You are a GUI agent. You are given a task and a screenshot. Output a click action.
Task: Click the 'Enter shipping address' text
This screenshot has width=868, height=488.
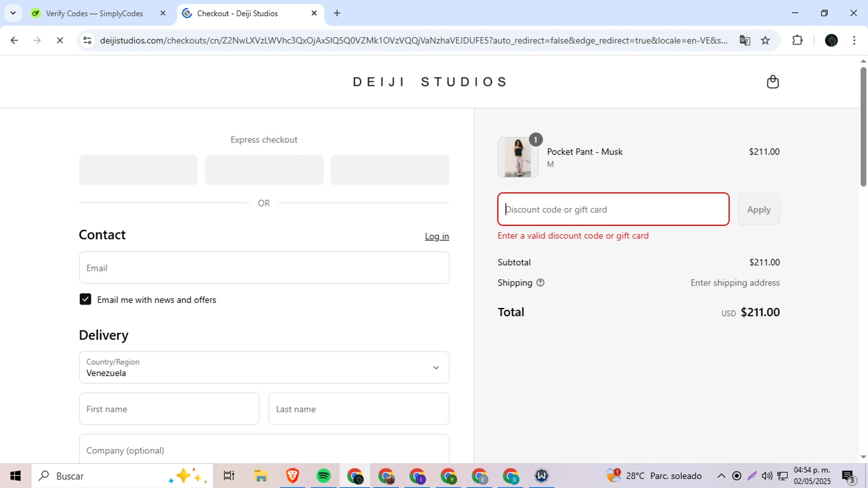pyautogui.click(x=735, y=283)
